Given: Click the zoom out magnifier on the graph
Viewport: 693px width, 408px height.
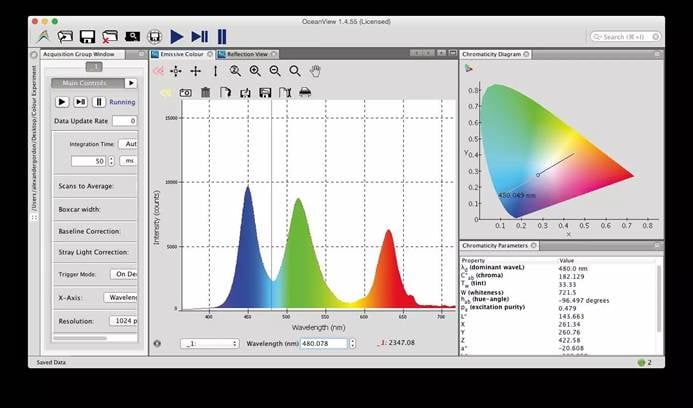Looking at the screenshot, I should 275,71.
